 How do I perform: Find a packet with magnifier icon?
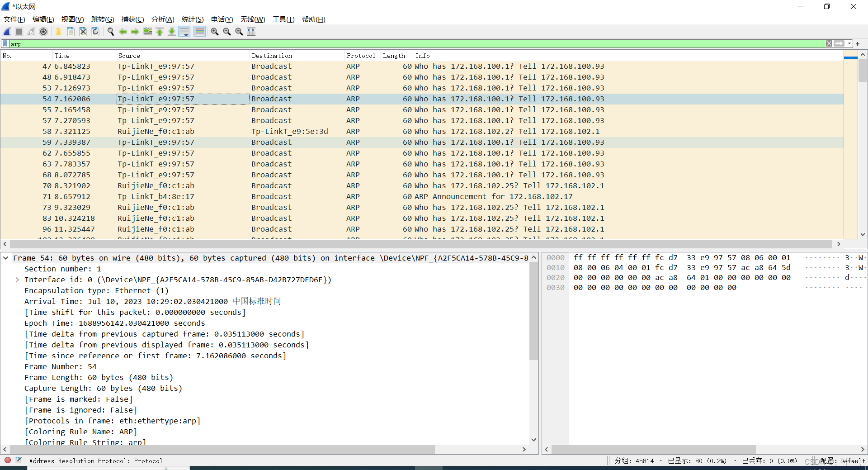(110, 32)
